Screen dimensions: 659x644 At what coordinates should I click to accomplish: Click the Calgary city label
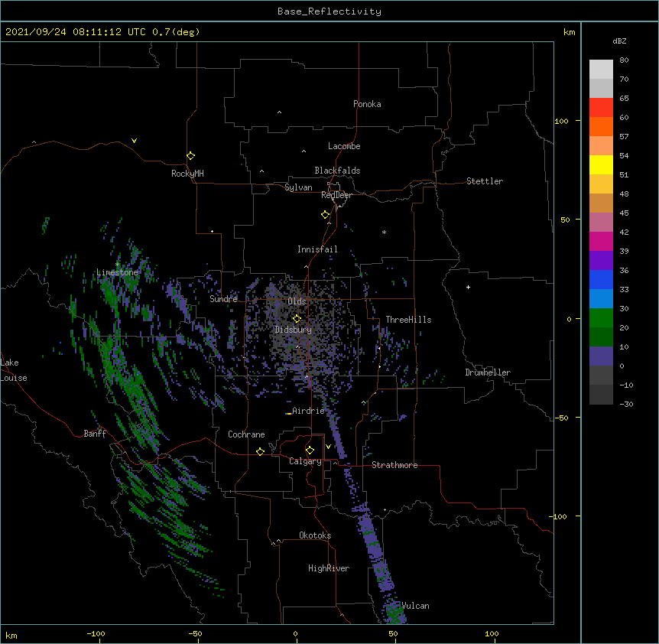[x=305, y=461]
